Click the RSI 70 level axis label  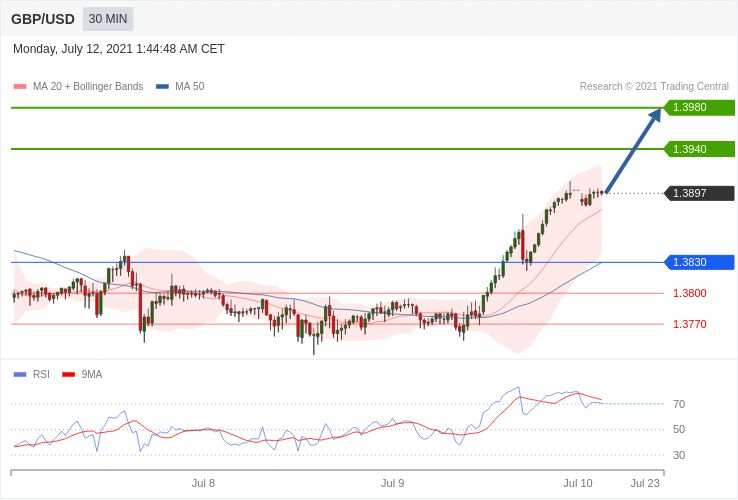coord(679,404)
